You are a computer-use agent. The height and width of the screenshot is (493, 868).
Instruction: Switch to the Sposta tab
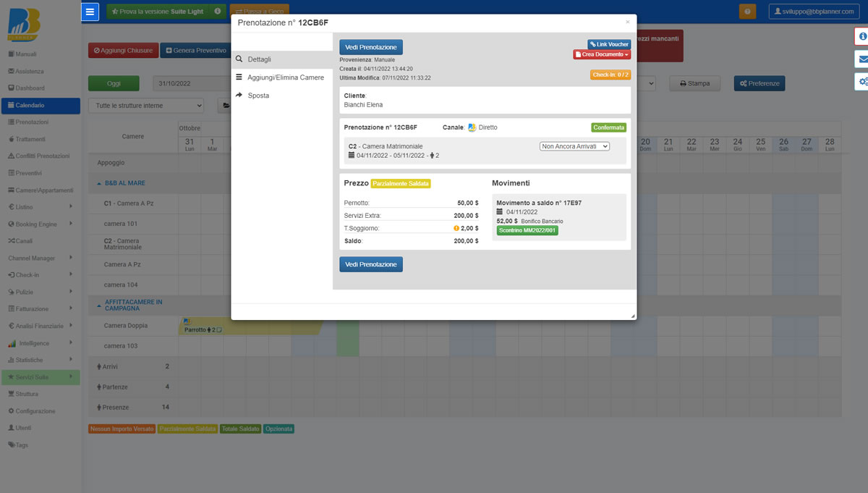[258, 95]
